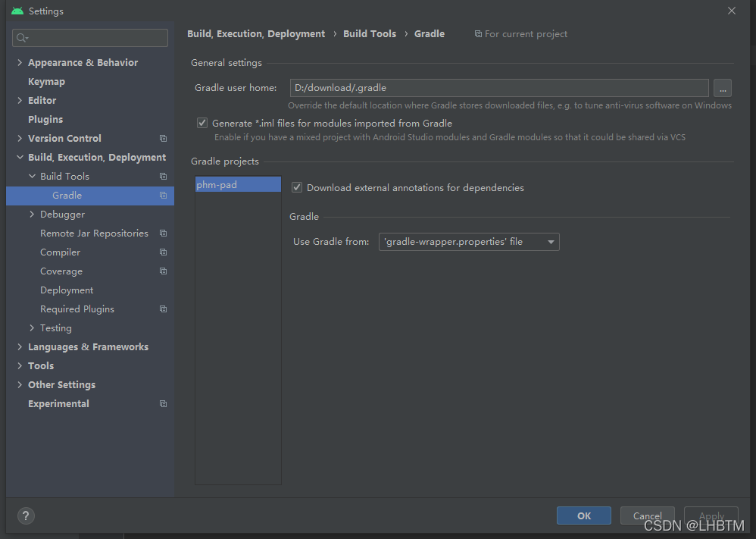Expand the Debugger node
This screenshot has height=539, width=756.
click(x=32, y=215)
